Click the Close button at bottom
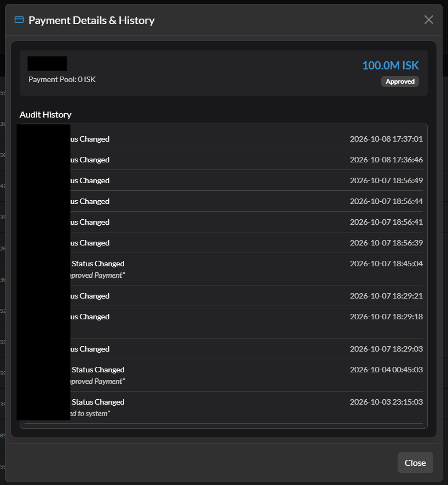Image resolution: width=448 pixels, height=485 pixels. (415, 463)
